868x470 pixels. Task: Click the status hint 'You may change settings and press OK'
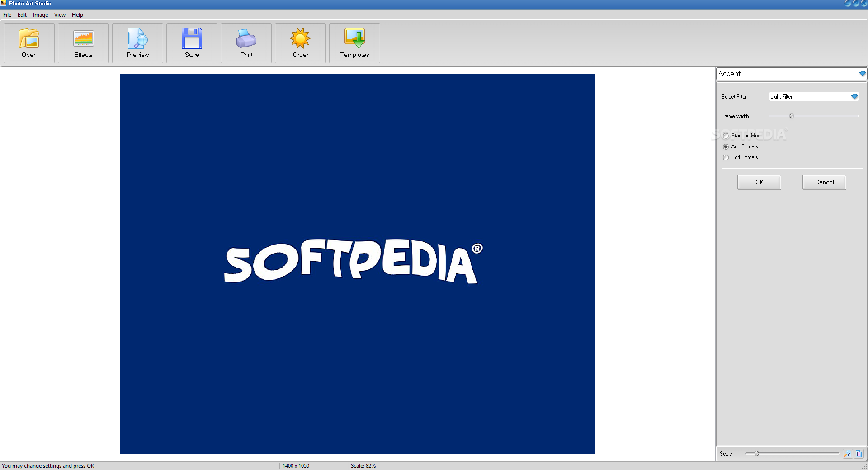point(48,466)
